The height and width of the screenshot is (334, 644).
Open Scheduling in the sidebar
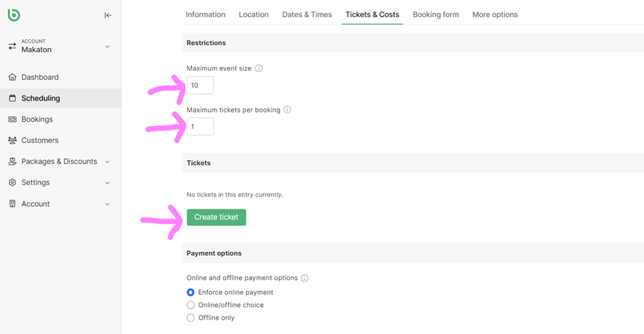click(x=41, y=98)
